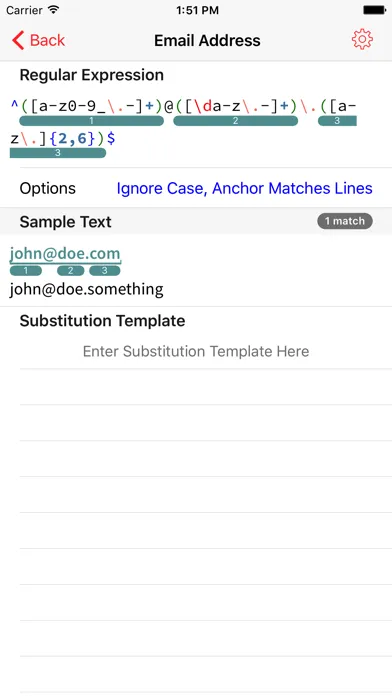Tap the Options row label

pos(48,188)
